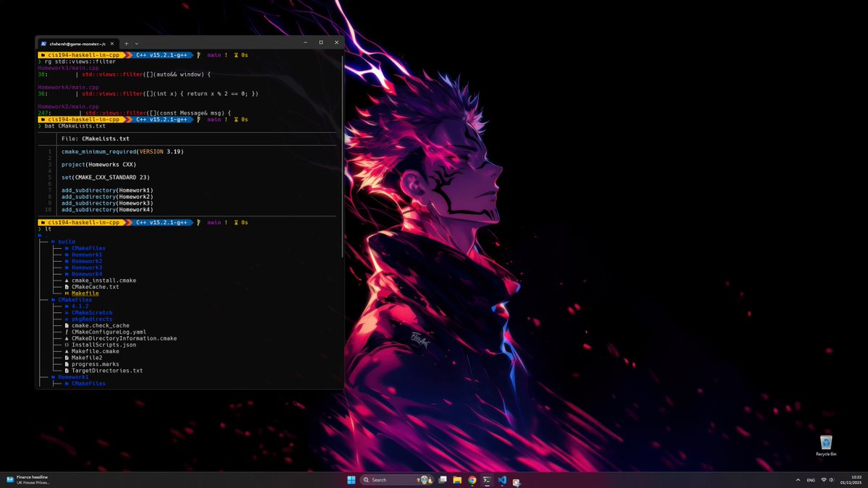This screenshot has height=488, width=868.
Task: Open File Explorer from the taskbar
Action: click(457, 480)
